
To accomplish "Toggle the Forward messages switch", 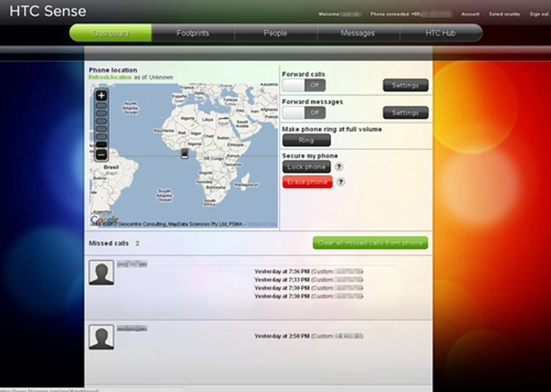I will tap(304, 113).
